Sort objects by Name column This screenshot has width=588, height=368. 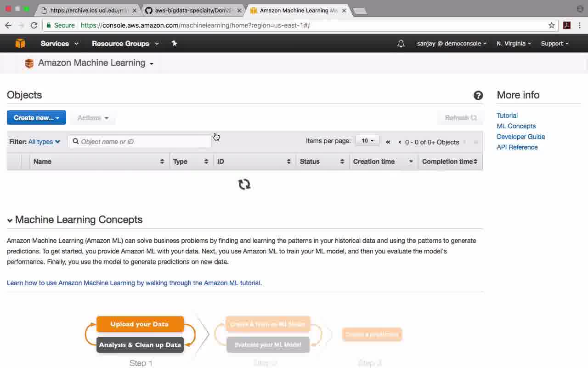point(99,161)
